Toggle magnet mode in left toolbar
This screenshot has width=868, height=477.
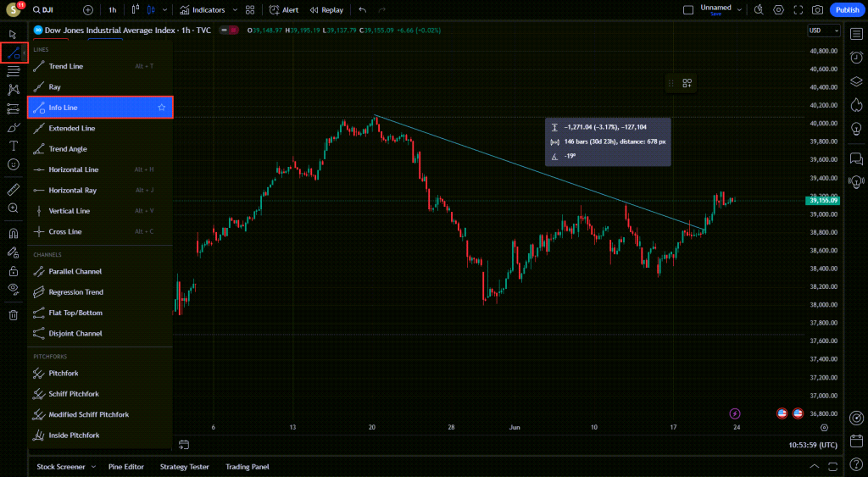point(14,234)
